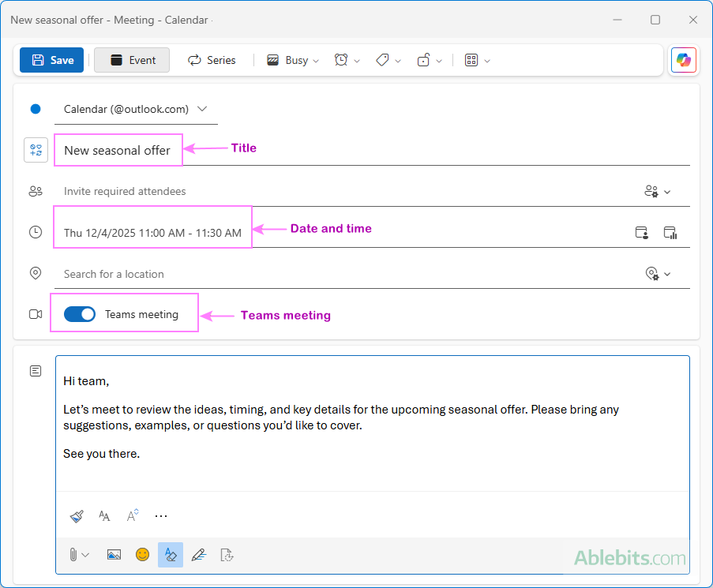Turn off the Teams meeting toggle

point(80,314)
